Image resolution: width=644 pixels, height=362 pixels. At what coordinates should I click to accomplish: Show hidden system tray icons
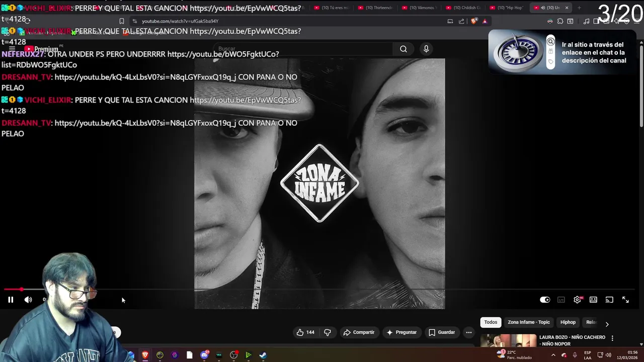[x=553, y=355]
